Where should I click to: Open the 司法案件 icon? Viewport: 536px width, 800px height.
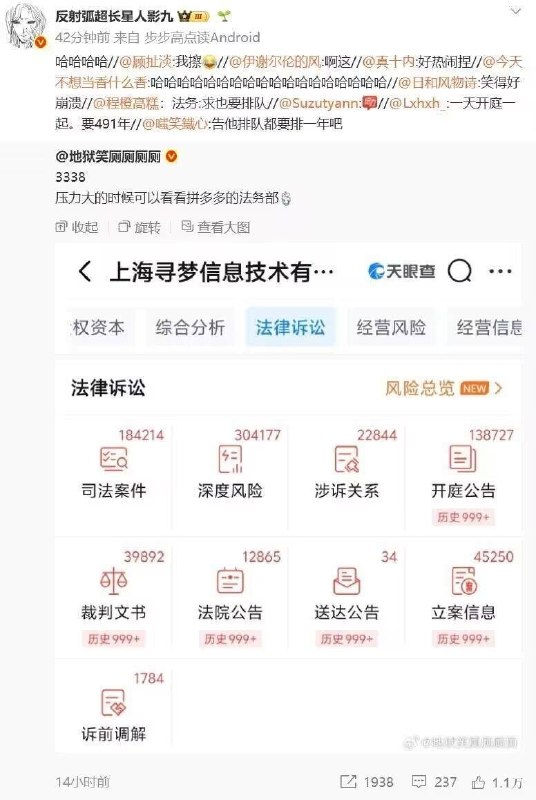click(x=113, y=458)
